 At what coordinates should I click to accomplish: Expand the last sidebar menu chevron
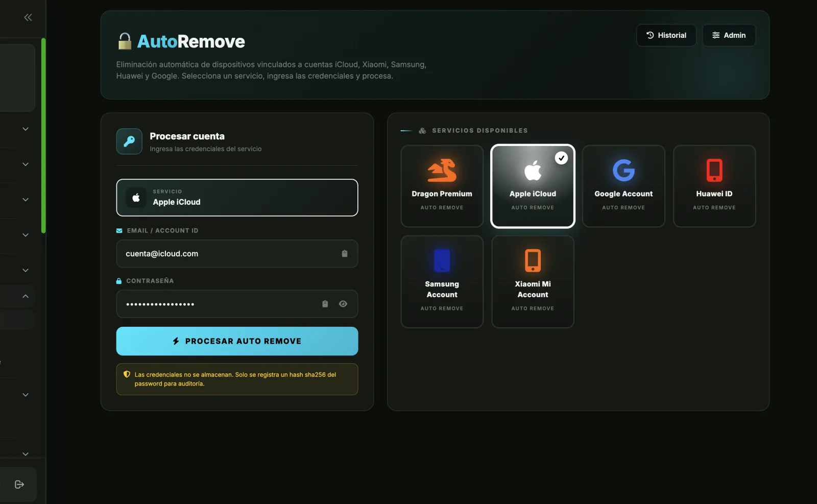point(26,454)
